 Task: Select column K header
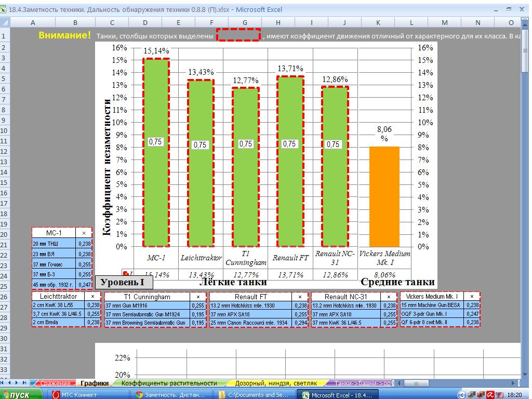pos(378,22)
